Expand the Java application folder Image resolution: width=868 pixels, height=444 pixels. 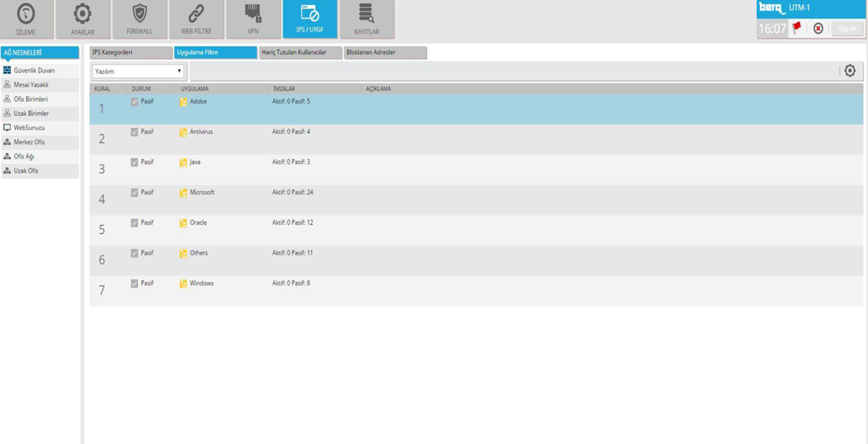tap(183, 162)
